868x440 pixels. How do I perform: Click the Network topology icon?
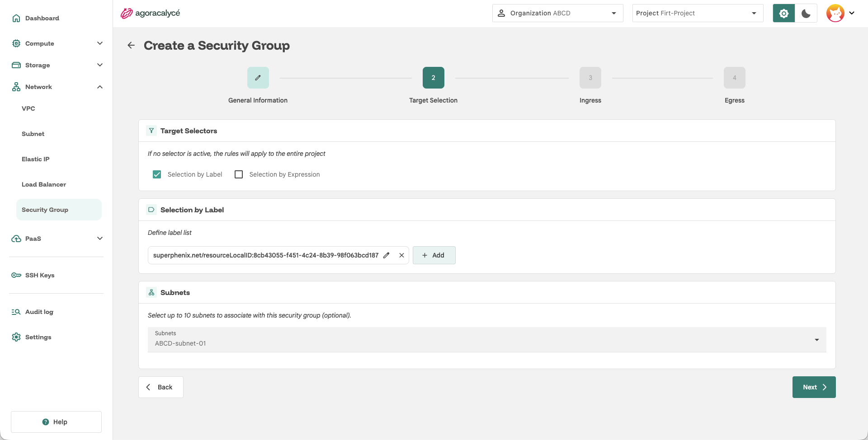click(16, 87)
